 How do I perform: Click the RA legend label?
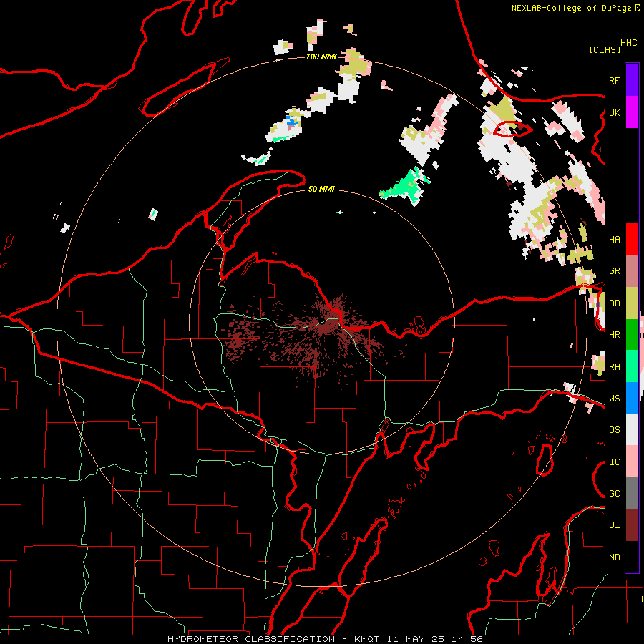[x=614, y=366]
